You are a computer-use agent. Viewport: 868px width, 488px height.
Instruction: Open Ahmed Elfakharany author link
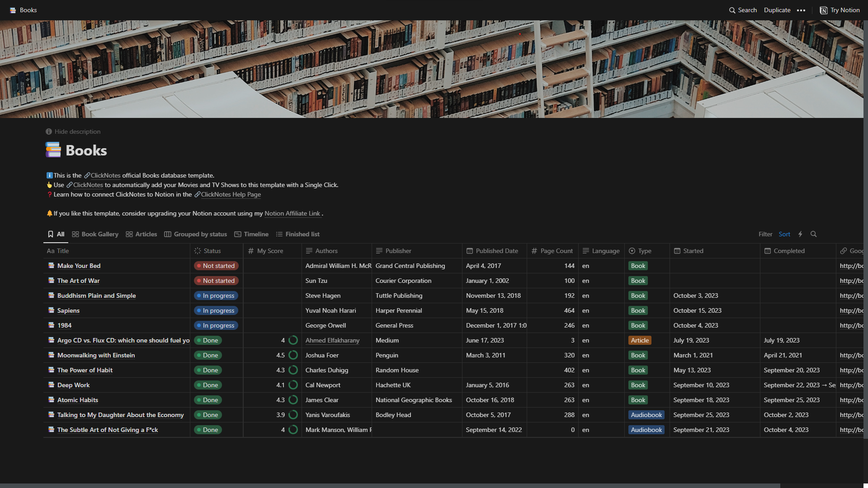coord(332,340)
